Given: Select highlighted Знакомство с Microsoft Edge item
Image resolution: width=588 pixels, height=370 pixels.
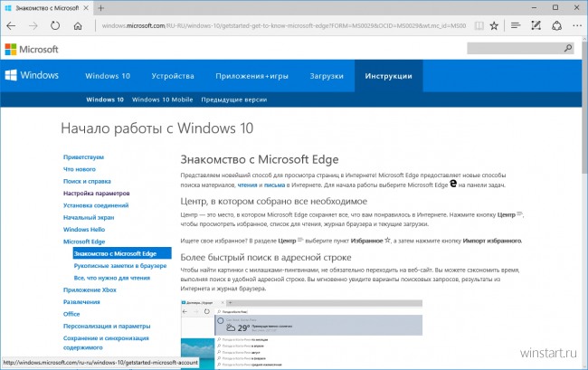Looking at the screenshot, I should (x=122, y=253).
